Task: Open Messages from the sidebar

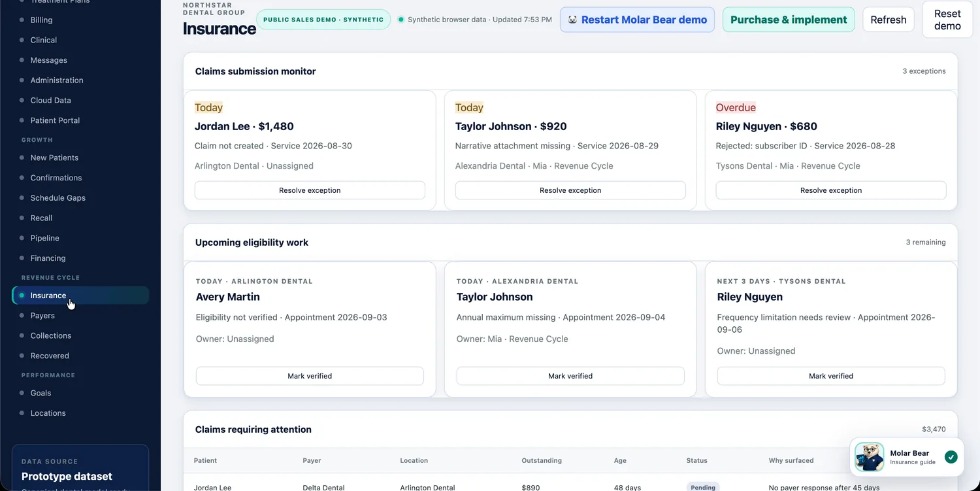Action: [x=48, y=60]
